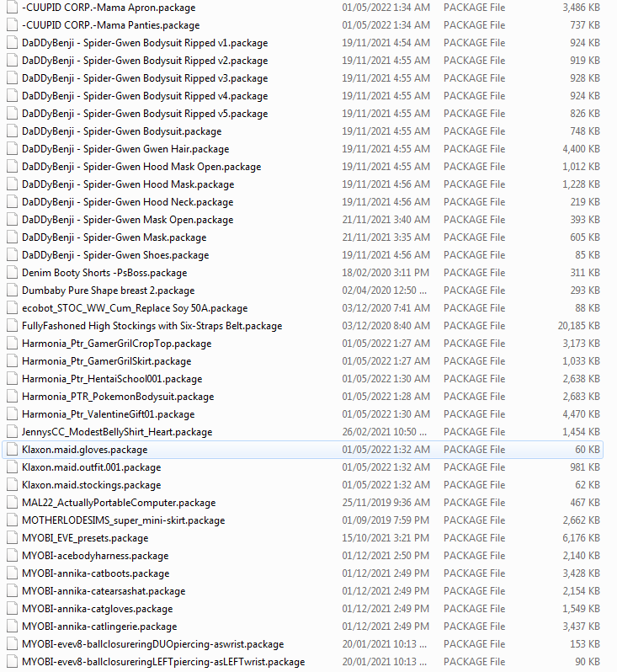This screenshot has height=672, width=617.
Task: Click PACKAGE File type in Klaxon.maid.gloves row
Action: pyautogui.click(x=474, y=450)
